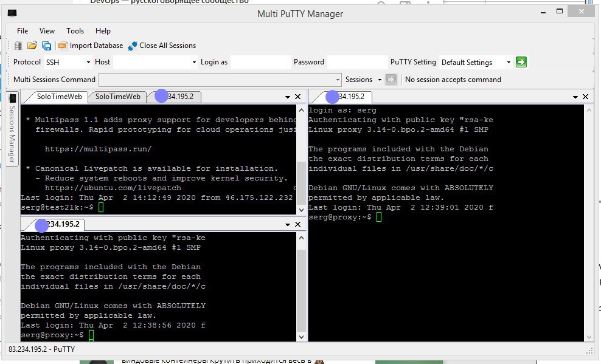Click the database icon in the toolbar

[18, 46]
